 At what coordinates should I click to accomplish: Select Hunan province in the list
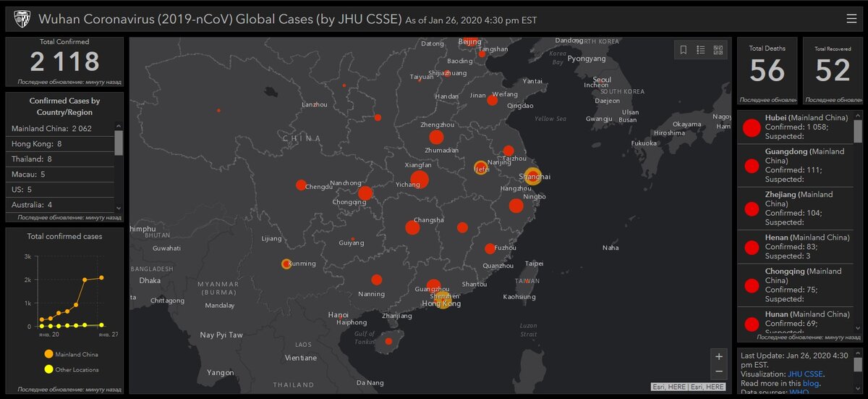[796, 321]
